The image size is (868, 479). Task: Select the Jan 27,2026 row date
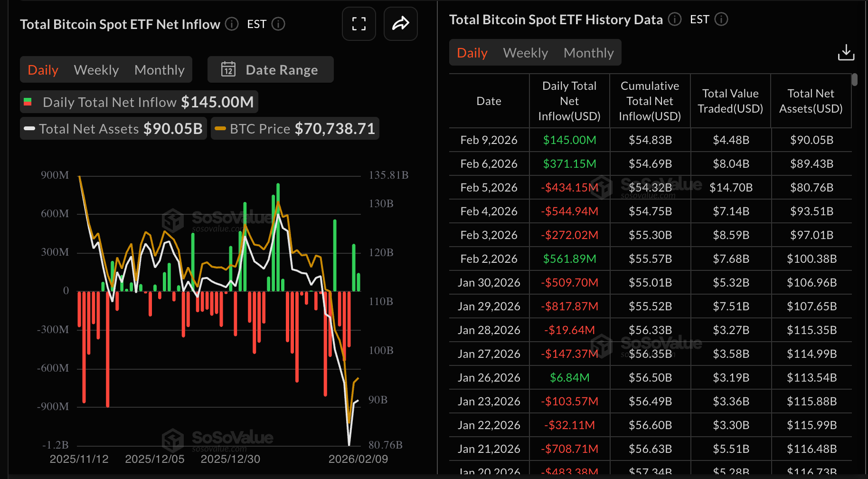489,354
